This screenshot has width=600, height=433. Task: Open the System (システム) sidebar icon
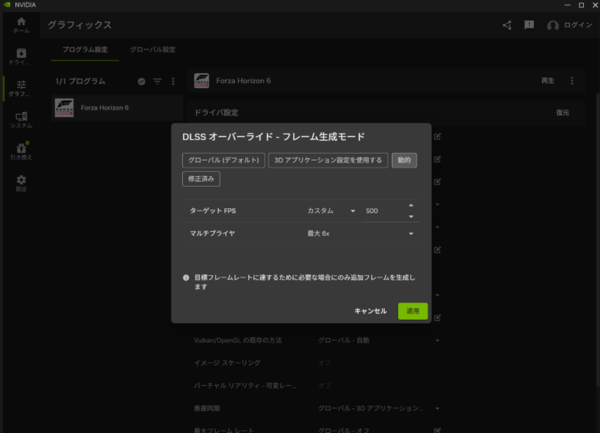[x=21, y=120]
